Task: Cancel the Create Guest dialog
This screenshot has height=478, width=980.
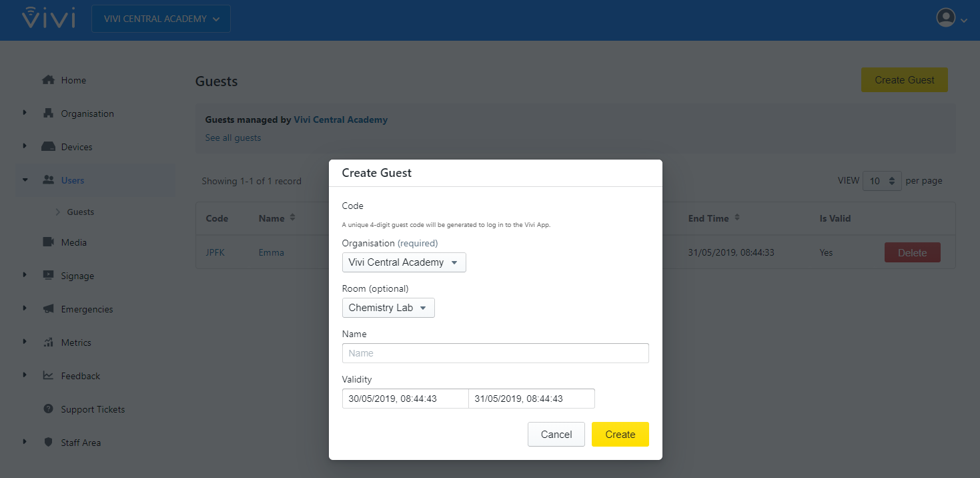Action: tap(556, 435)
